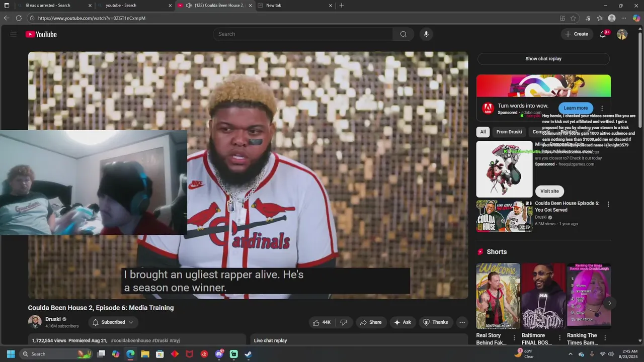
Task: Open Druski channel name link
Action: pos(53,319)
